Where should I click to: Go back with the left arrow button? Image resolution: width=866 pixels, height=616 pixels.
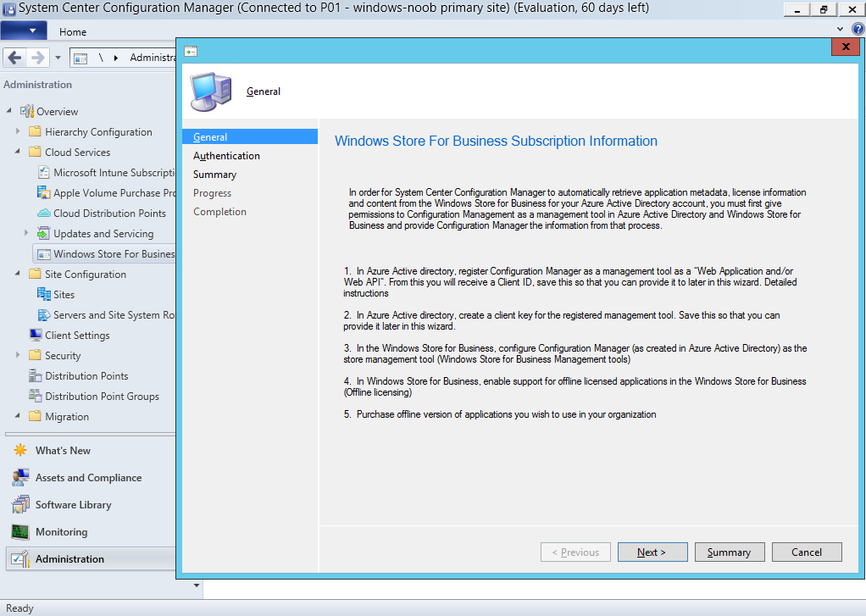[15, 58]
